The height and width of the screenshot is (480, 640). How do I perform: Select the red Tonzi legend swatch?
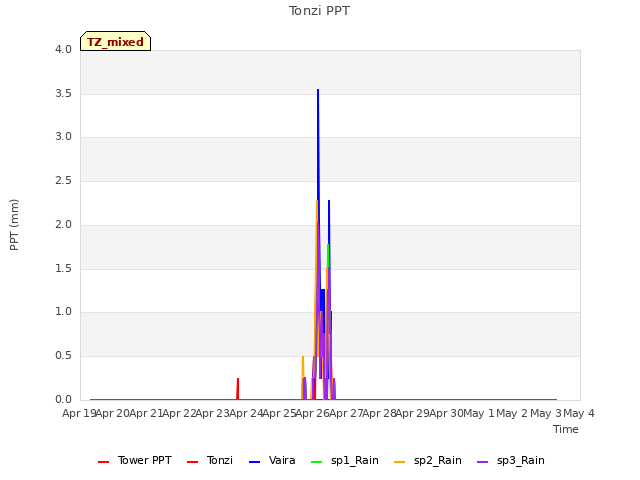192,462
